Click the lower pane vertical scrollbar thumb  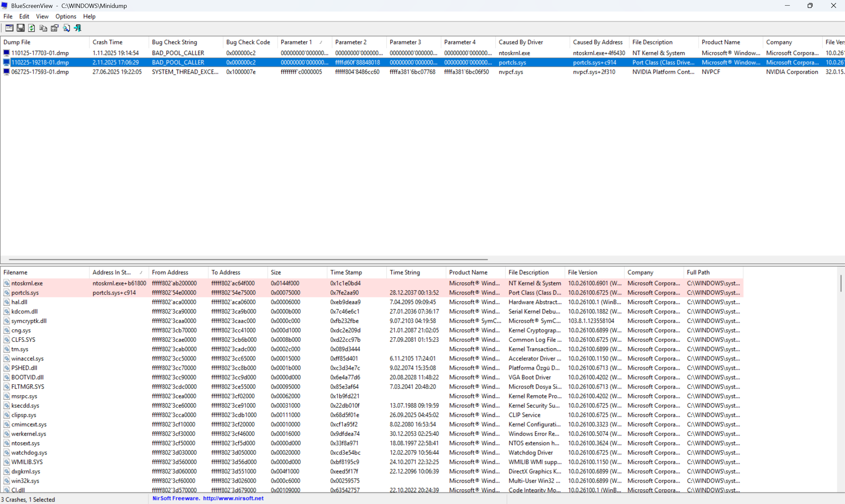pos(841,283)
